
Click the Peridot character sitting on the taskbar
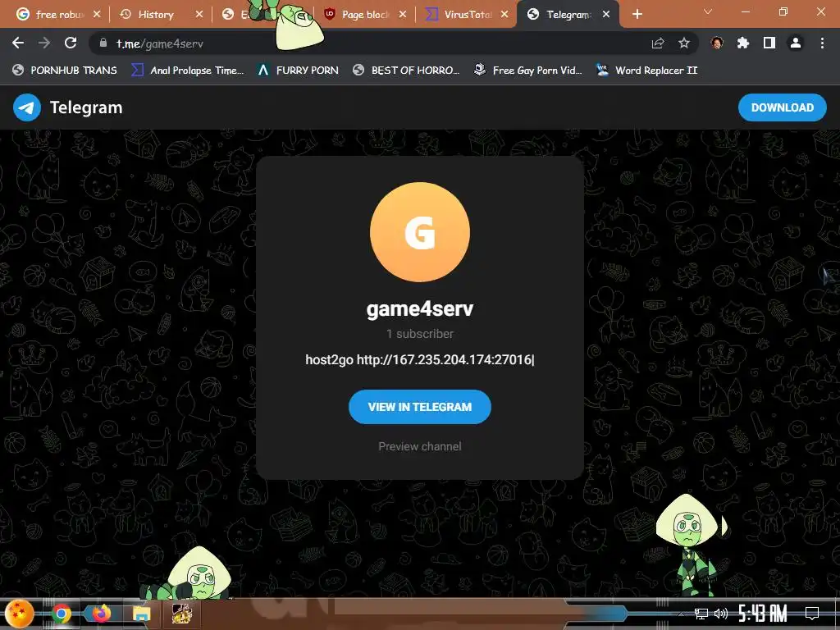coord(188,574)
